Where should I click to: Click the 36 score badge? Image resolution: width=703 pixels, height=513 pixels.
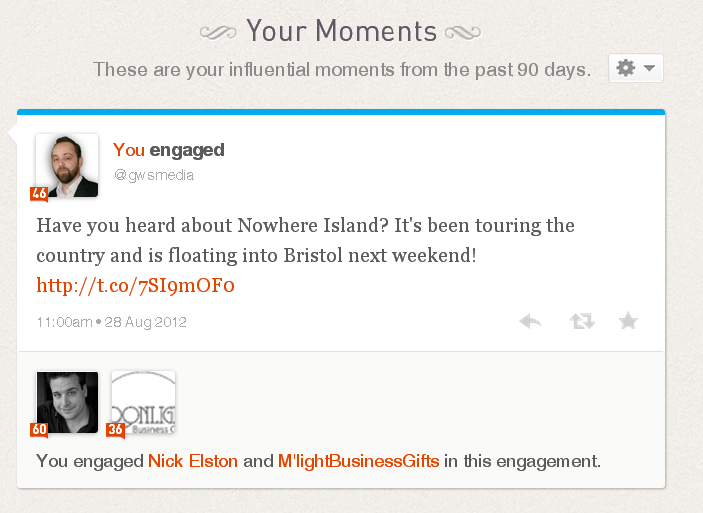tap(115, 430)
